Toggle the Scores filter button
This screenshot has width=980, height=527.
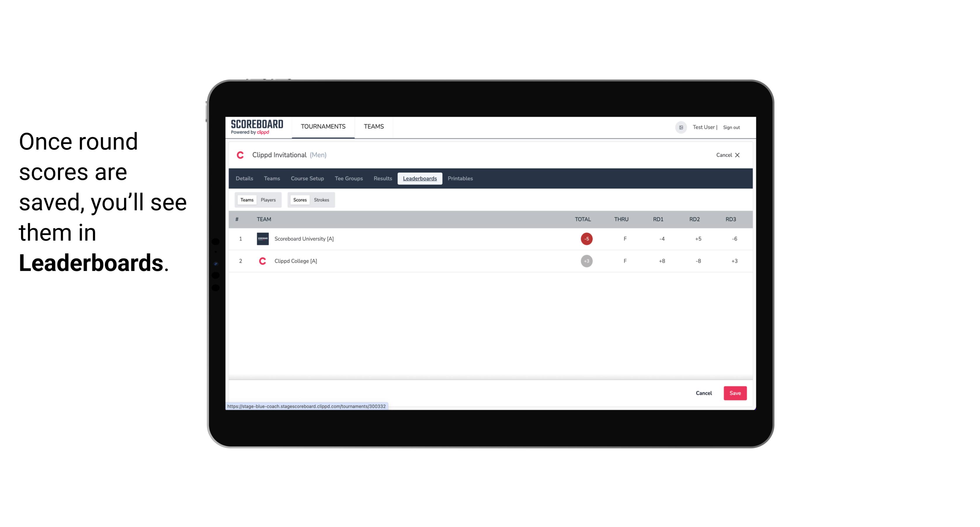pos(299,199)
